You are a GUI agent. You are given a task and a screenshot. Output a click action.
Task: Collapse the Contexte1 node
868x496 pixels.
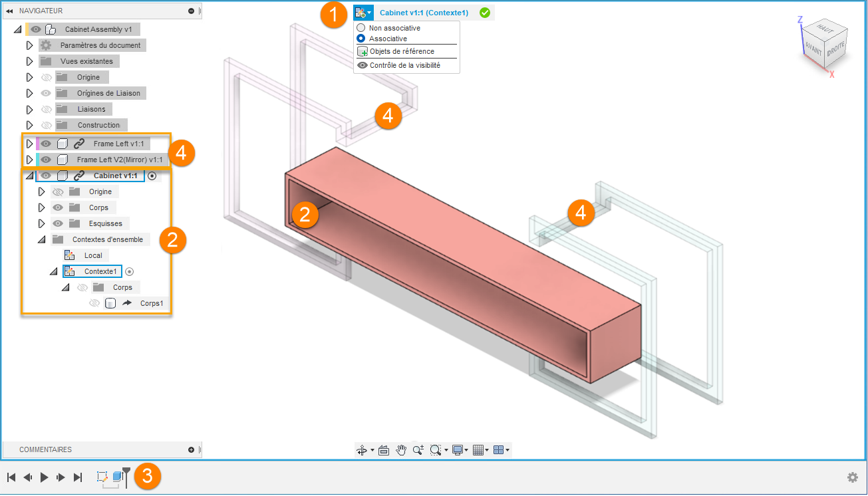[x=53, y=271]
